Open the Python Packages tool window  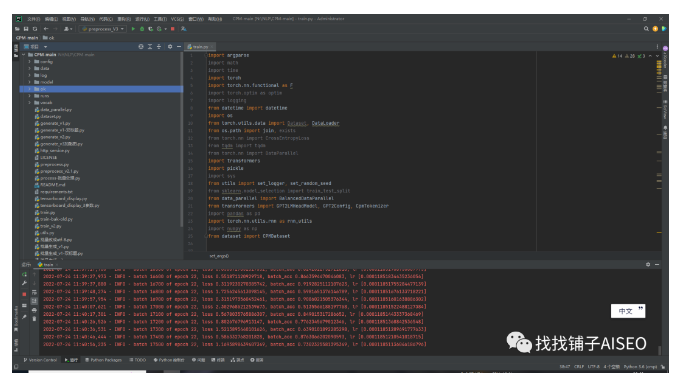coord(103,360)
